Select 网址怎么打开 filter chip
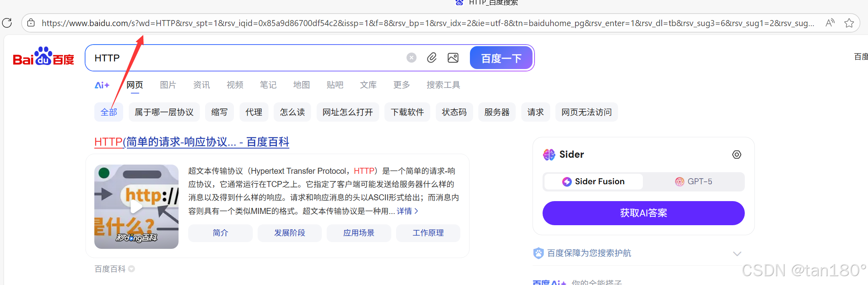The width and height of the screenshot is (868, 285). pos(348,112)
